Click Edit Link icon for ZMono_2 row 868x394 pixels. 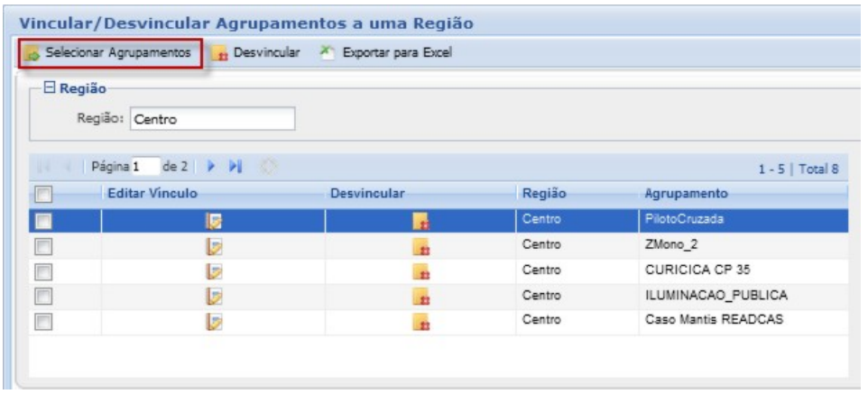click(x=213, y=246)
